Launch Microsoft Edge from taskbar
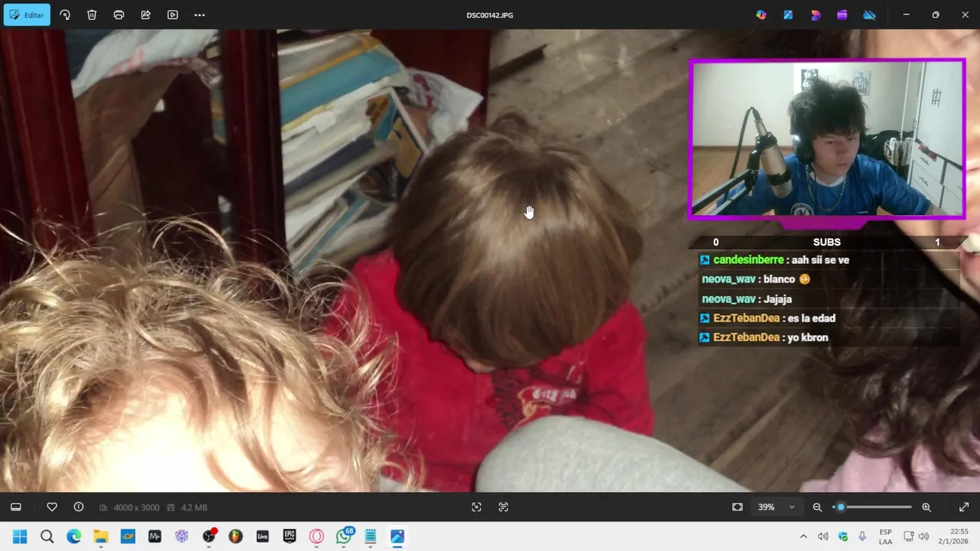 pyautogui.click(x=73, y=536)
